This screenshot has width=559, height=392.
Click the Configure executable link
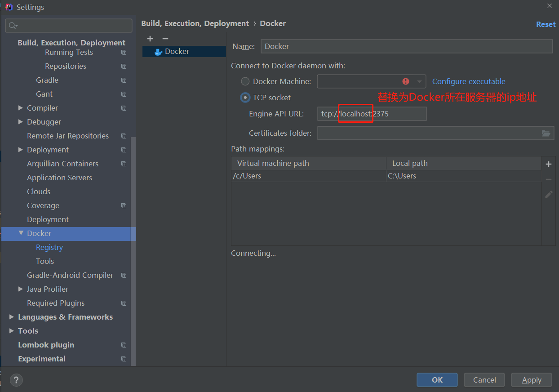[x=469, y=81]
